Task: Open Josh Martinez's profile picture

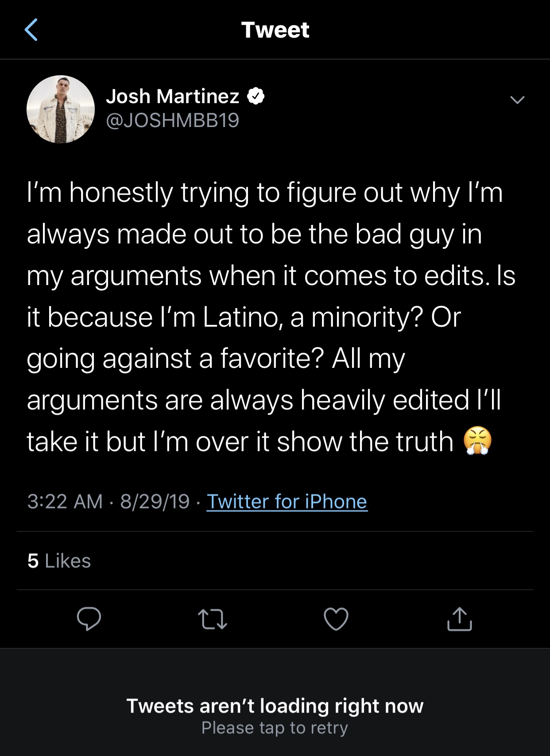Action: click(61, 109)
